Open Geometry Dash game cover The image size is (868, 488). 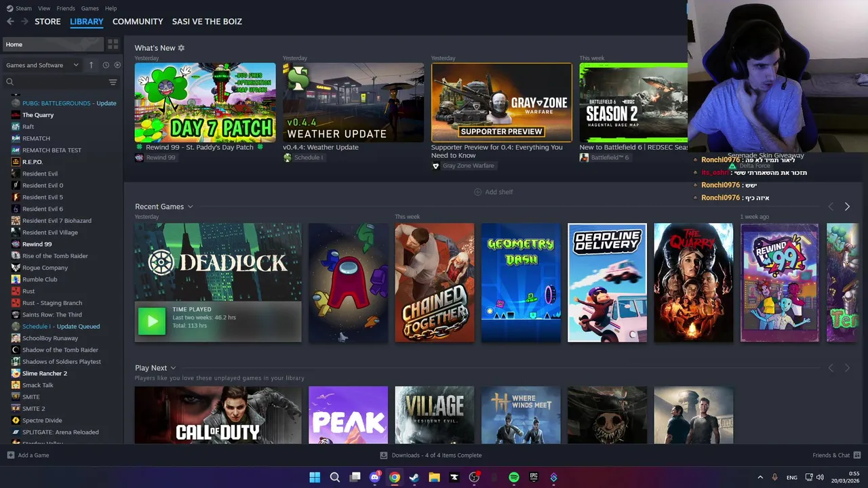coord(521,283)
